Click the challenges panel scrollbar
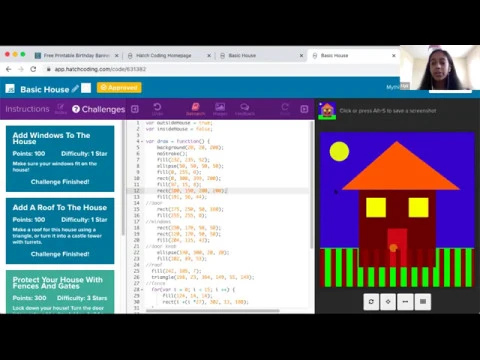 click(x=123, y=178)
